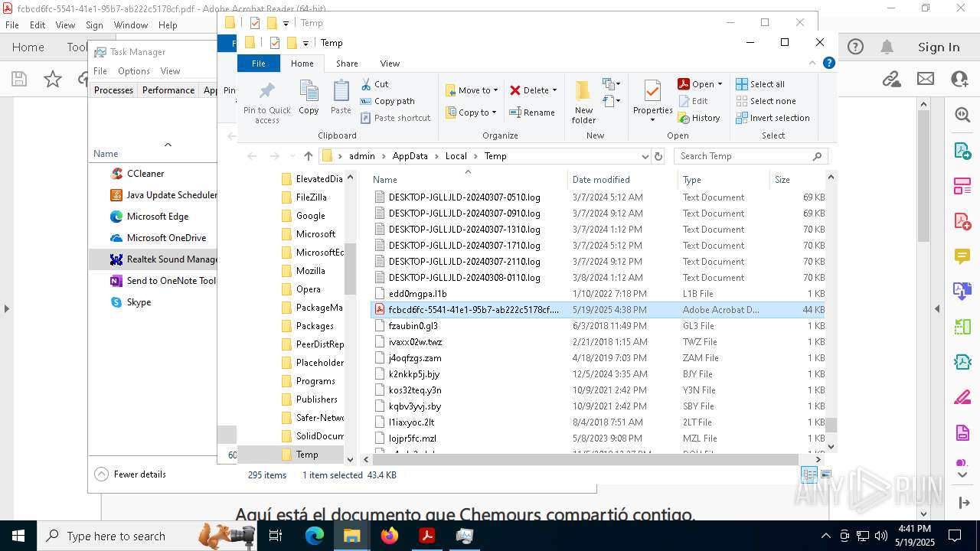Select edd0mgpa.l1b file
980x551 pixels.
point(599,294)
